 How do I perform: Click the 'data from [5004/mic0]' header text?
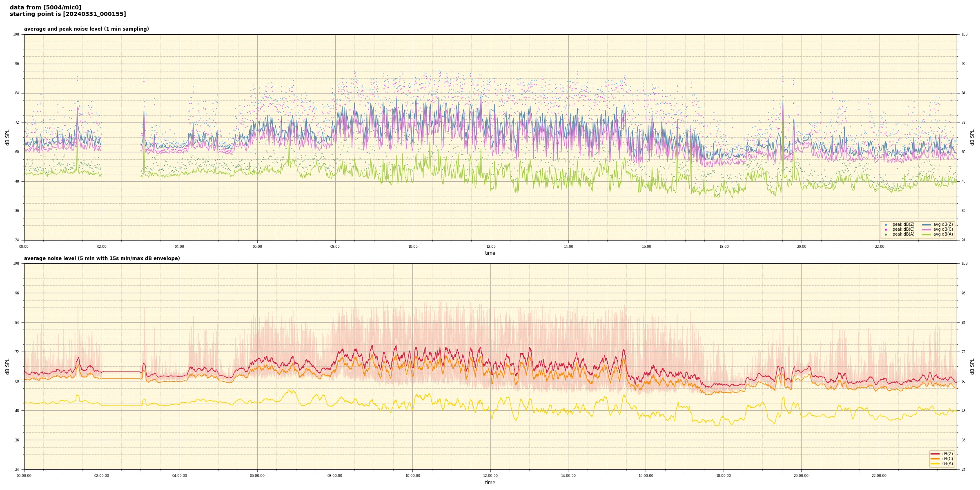click(x=45, y=7)
